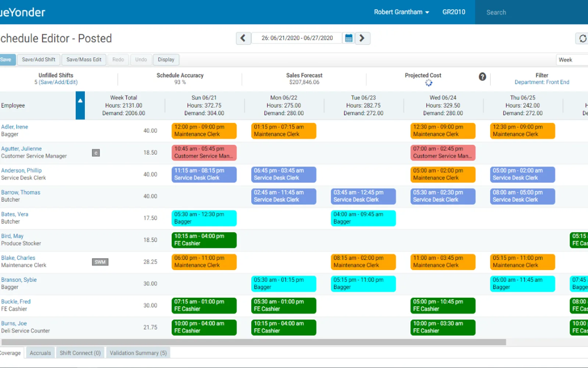Click the Save/Add Shift button

click(x=39, y=60)
